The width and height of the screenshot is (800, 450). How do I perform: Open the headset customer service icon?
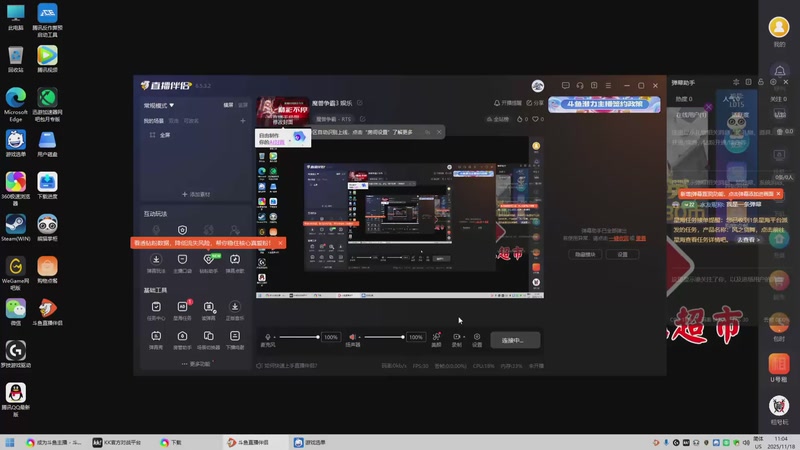(x=580, y=86)
